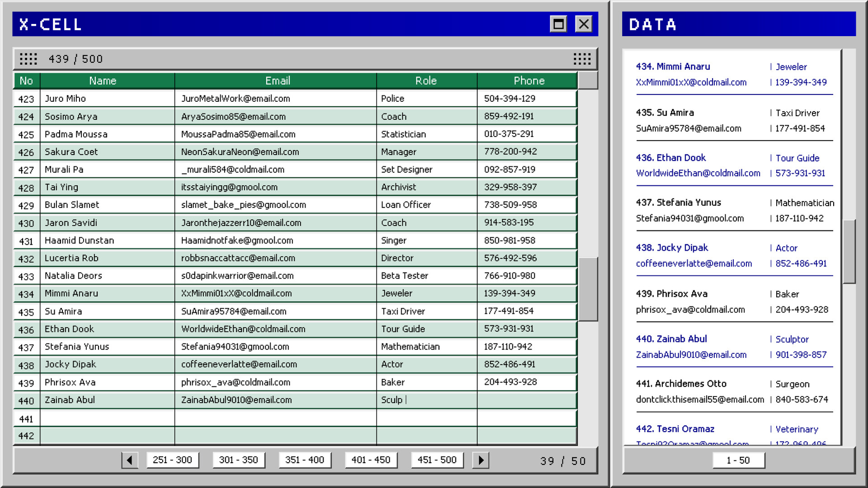Open records 451 - 500
Viewport: 868px width, 488px height.
pos(437,460)
